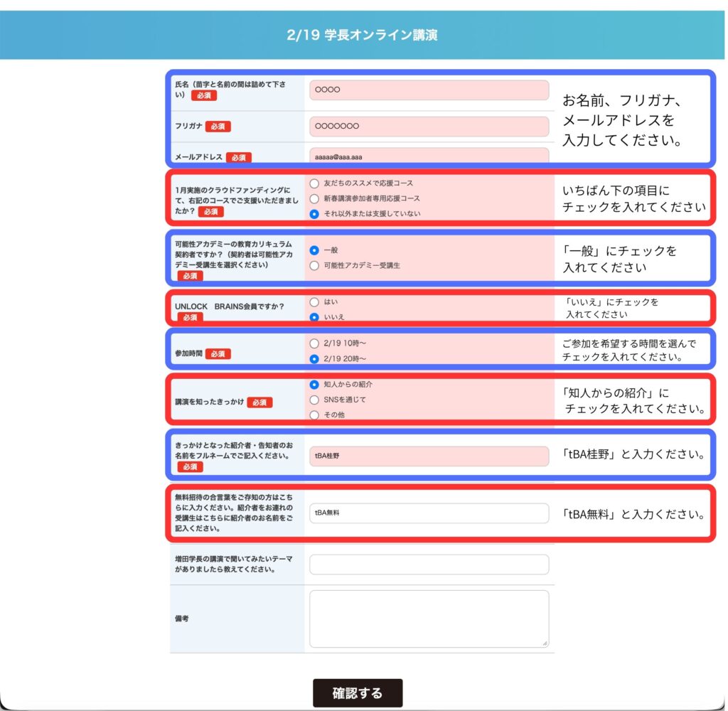Select the 友だちのススメで応援コース radio option
The height and width of the screenshot is (711, 728).
315,183
